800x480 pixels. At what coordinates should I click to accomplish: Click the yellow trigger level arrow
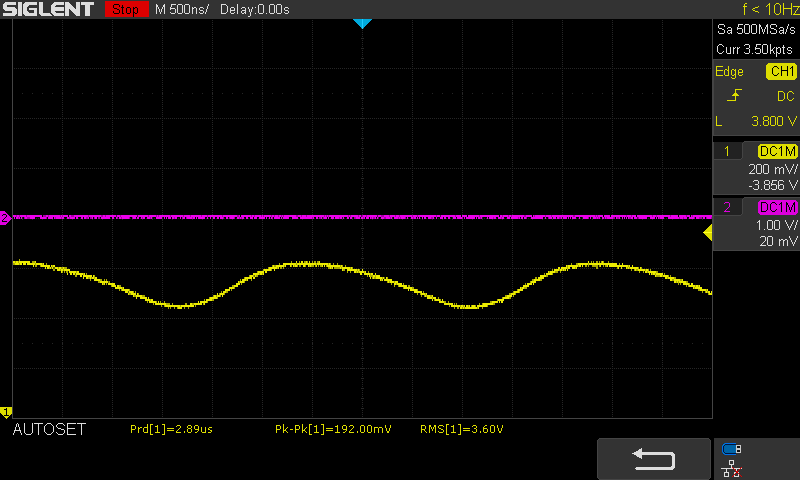click(708, 233)
